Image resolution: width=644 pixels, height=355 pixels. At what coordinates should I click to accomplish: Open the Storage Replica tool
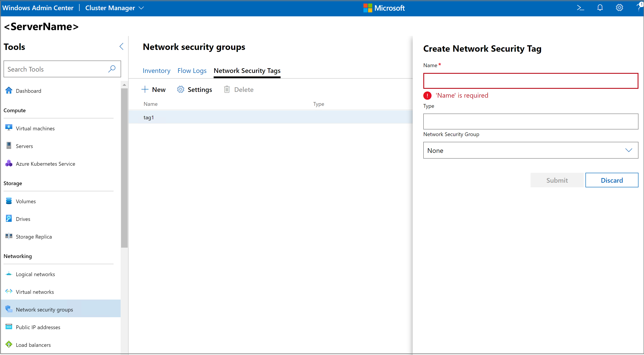(34, 237)
